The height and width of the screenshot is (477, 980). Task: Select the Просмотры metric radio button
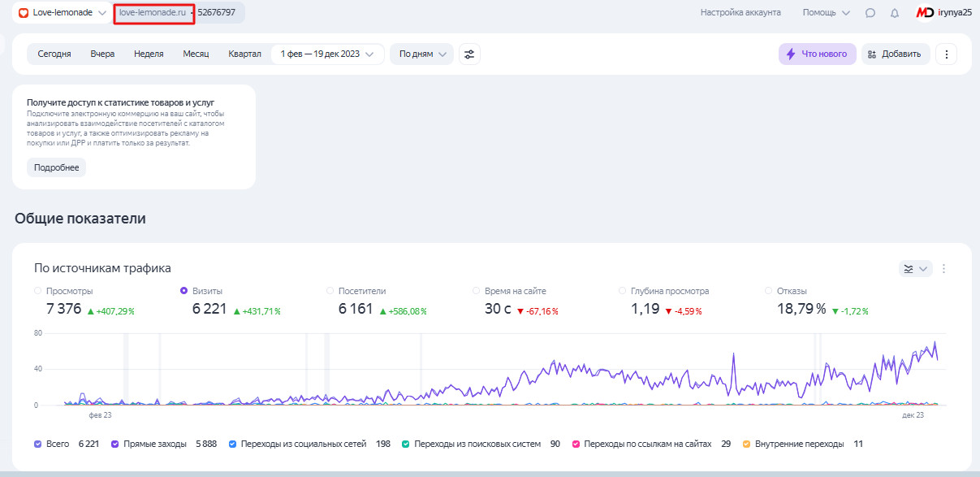tap(37, 290)
